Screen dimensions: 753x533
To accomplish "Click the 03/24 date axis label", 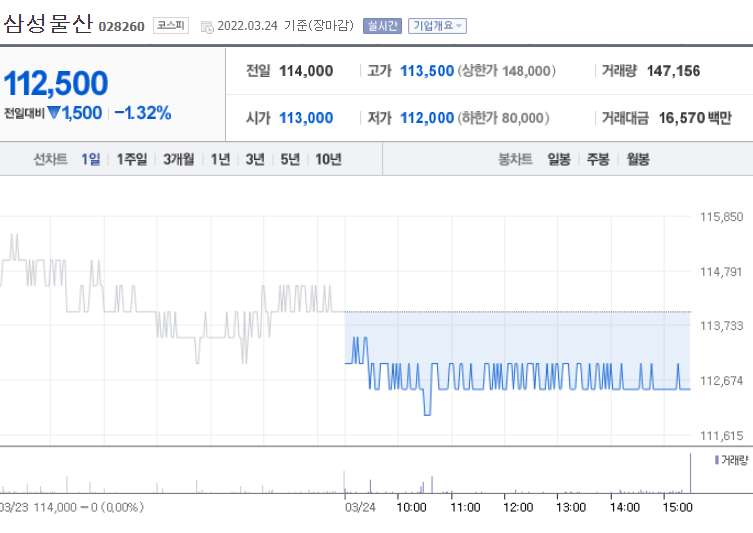I will [x=360, y=507].
